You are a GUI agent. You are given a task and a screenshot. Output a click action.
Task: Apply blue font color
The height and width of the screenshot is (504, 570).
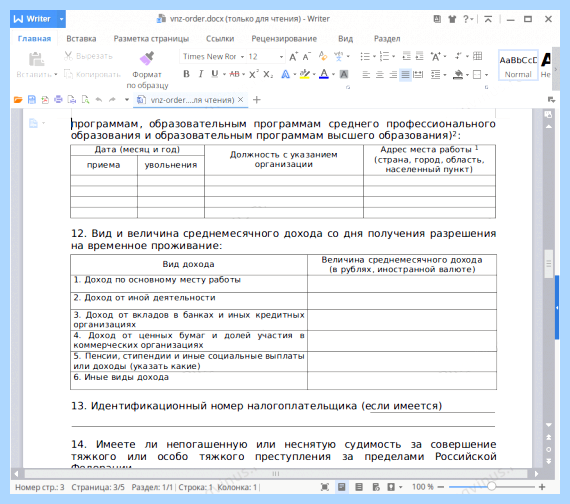pos(324,74)
